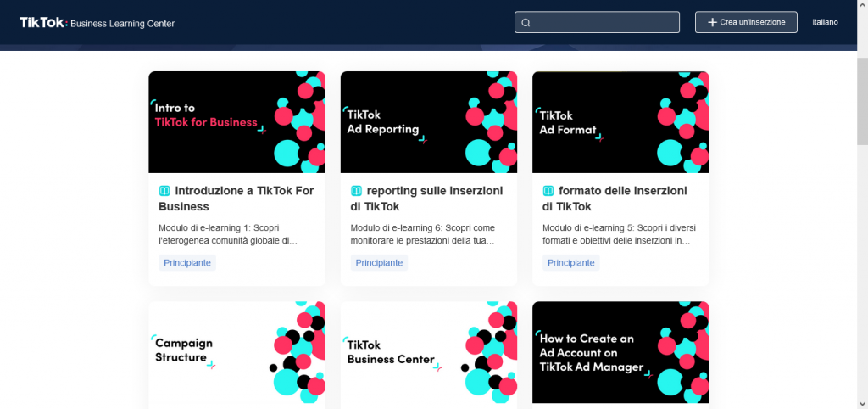Click Principiante tag under reporting sulle inserzioni
The width and height of the screenshot is (868, 409).
379,263
